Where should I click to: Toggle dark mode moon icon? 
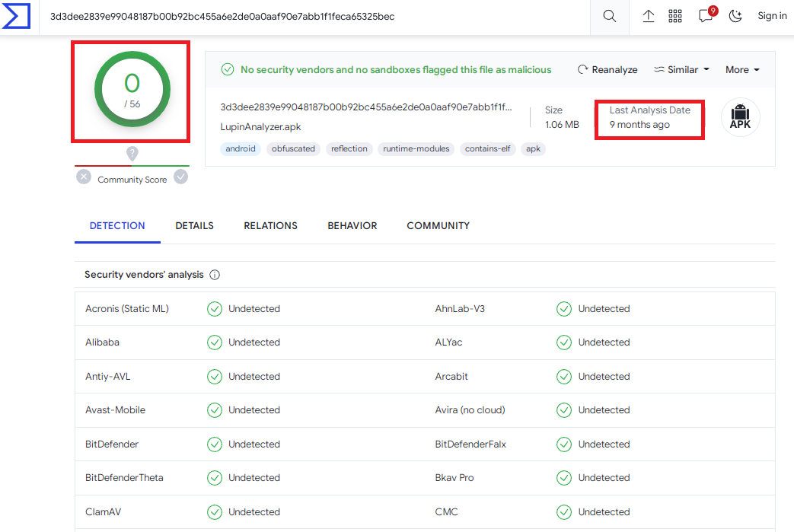coord(735,16)
